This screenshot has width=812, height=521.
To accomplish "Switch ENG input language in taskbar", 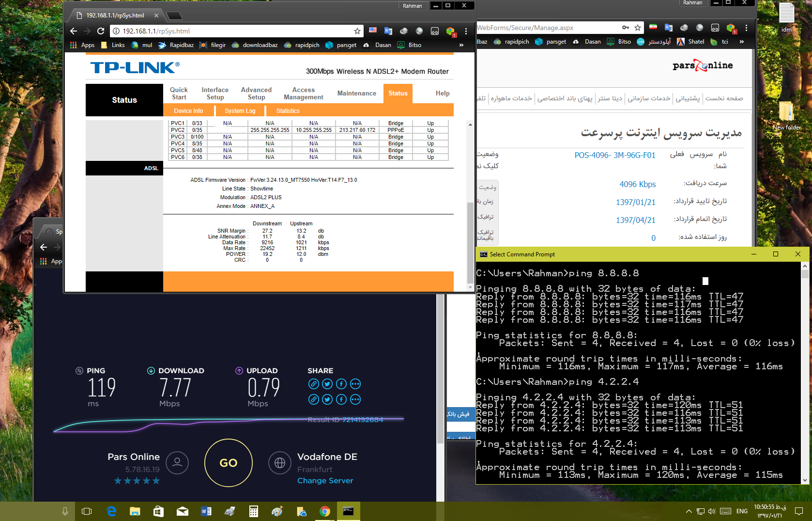I will coord(742,511).
